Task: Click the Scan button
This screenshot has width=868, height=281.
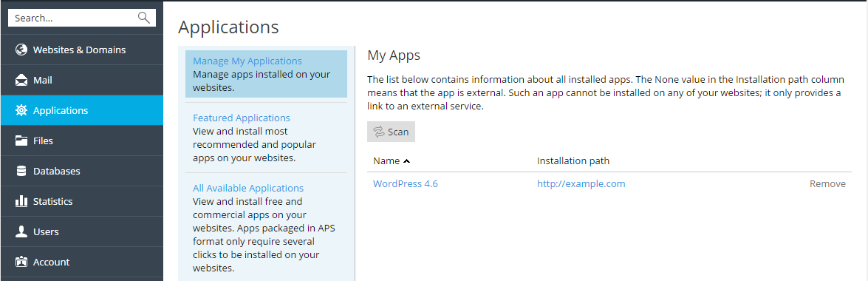Action: coord(391,132)
